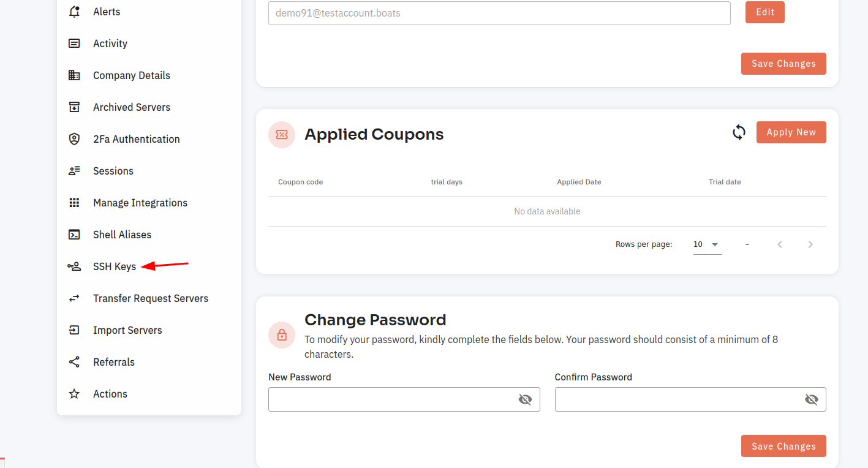Screen dimensions: 868x468
Task: Click the Edit button next to email
Action: click(x=765, y=12)
